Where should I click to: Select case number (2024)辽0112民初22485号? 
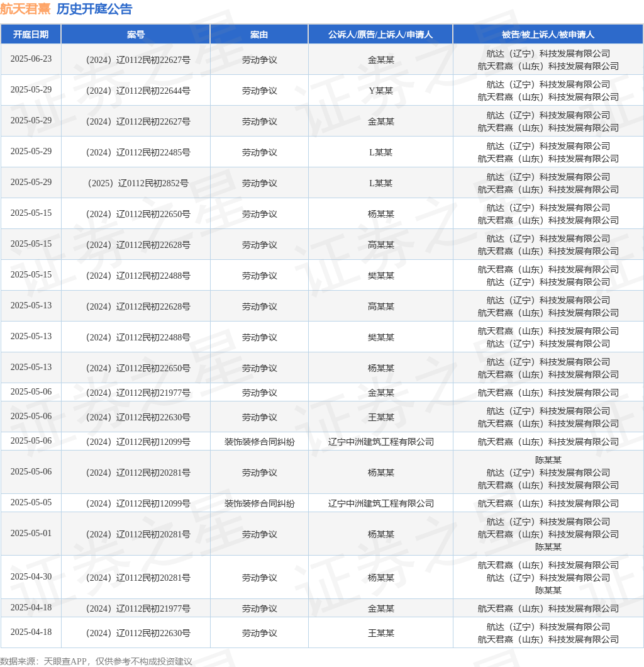(x=138, y=152)
